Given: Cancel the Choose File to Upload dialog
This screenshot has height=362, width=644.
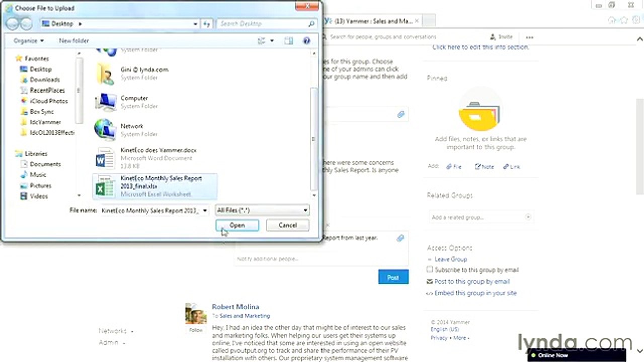Looking at the screenshot, I should (287, 225).
